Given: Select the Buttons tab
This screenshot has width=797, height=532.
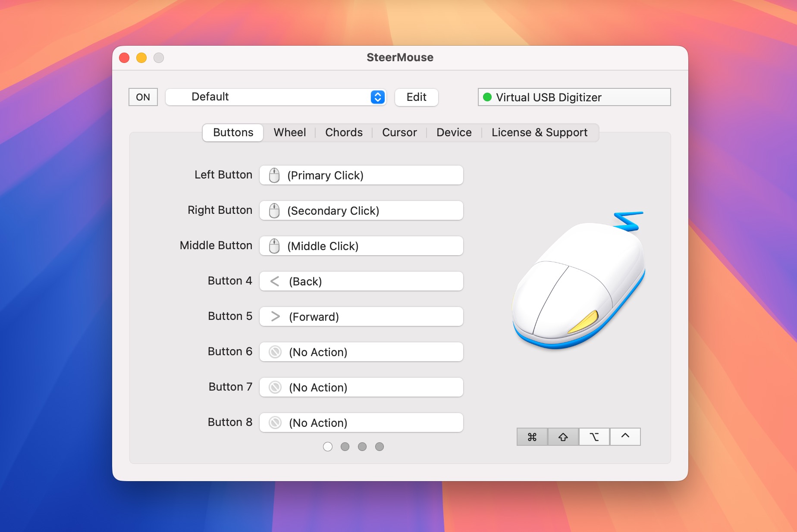Looking at the screenshot, I should 233,132.
